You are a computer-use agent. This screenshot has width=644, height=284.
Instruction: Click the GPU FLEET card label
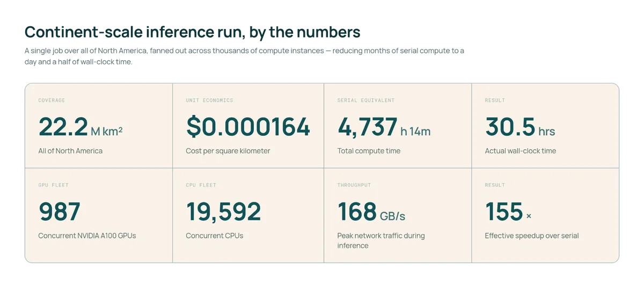(53, 185)
